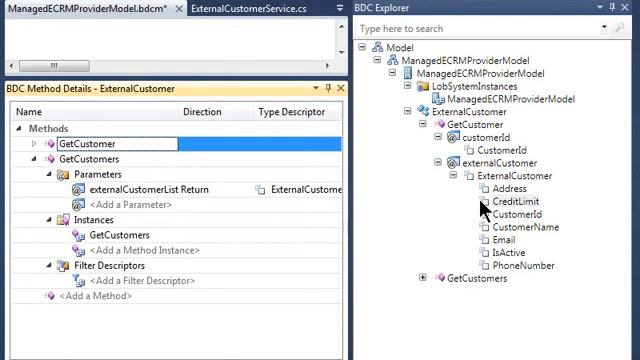
Task: Switch to ExternalCustomerService.cs tab
Action: [249, 9]
